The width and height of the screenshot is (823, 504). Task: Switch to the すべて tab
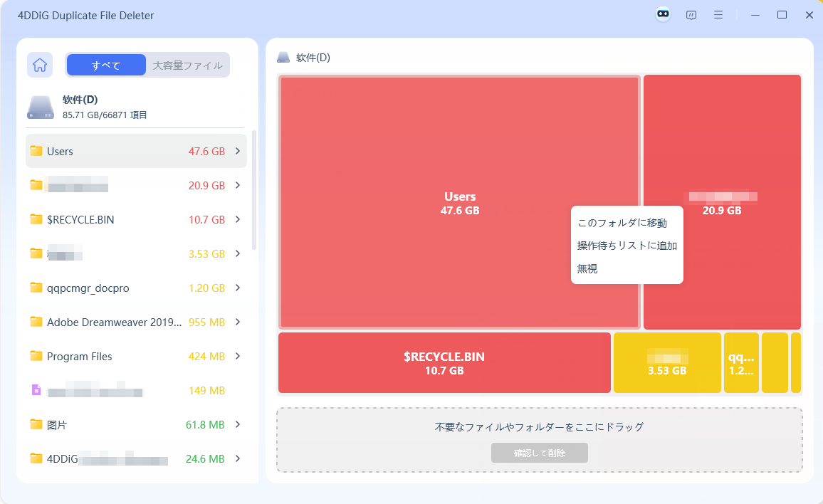click(106, 65)
